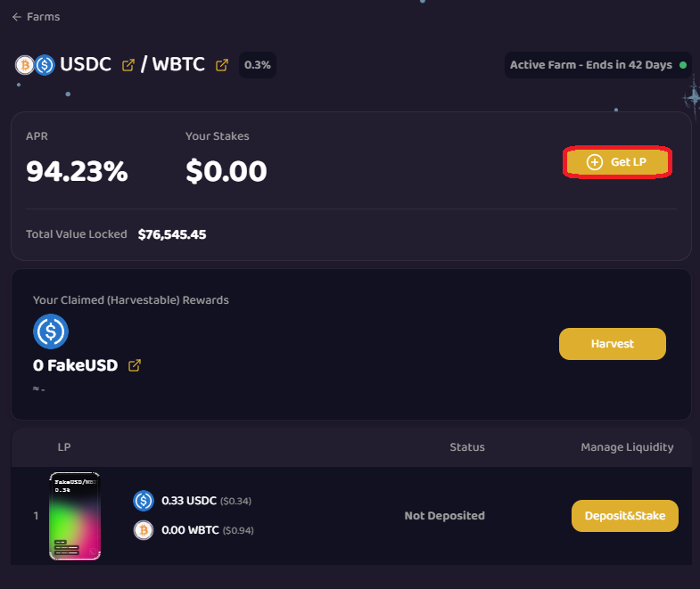Select the 94.23% APR value
Image resolution: width=700 pixels, height=589 pixels.
pos(77,171)
